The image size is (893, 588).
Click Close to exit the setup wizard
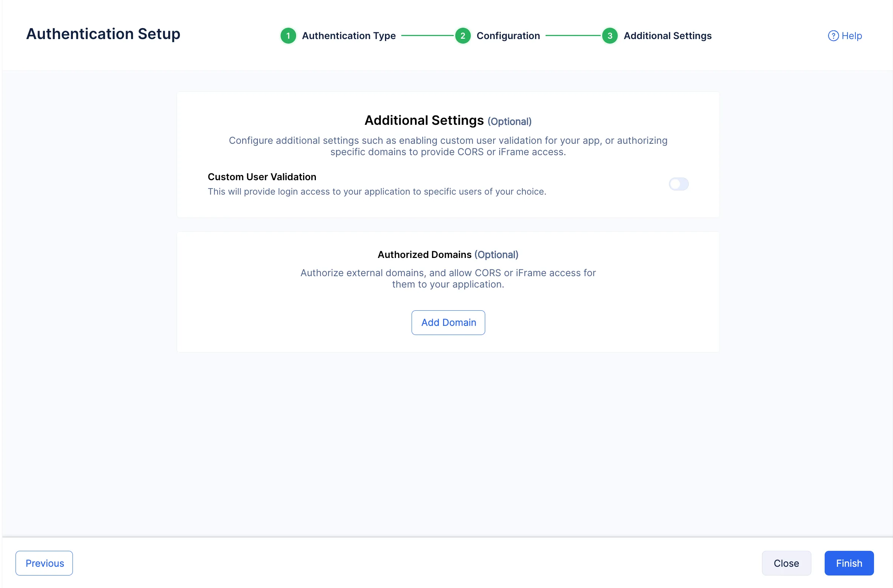point(786,563)
